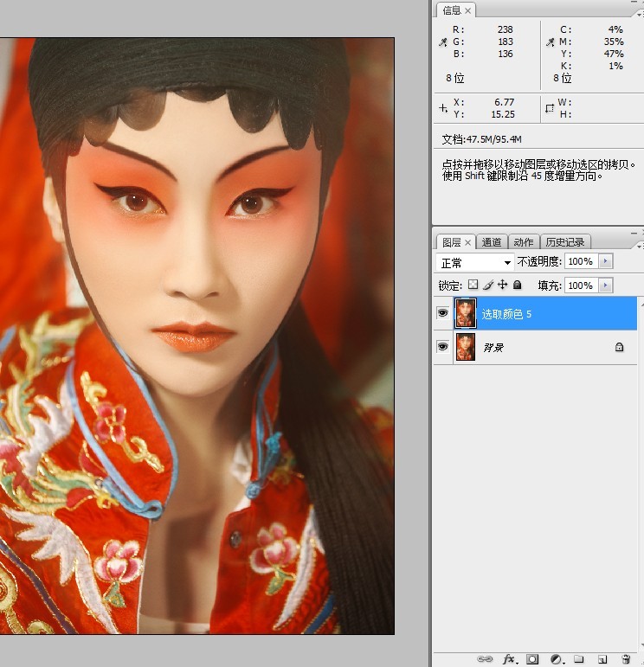This screenshot has height=667, width=644.
Task: Delete layer with trash icon
Action: tap(626, 659)
